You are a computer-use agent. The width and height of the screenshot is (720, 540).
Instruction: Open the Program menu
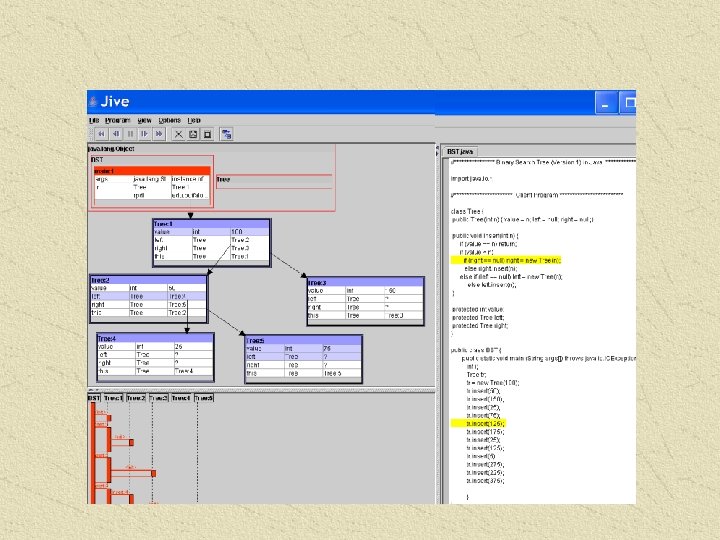click(118, 120)
